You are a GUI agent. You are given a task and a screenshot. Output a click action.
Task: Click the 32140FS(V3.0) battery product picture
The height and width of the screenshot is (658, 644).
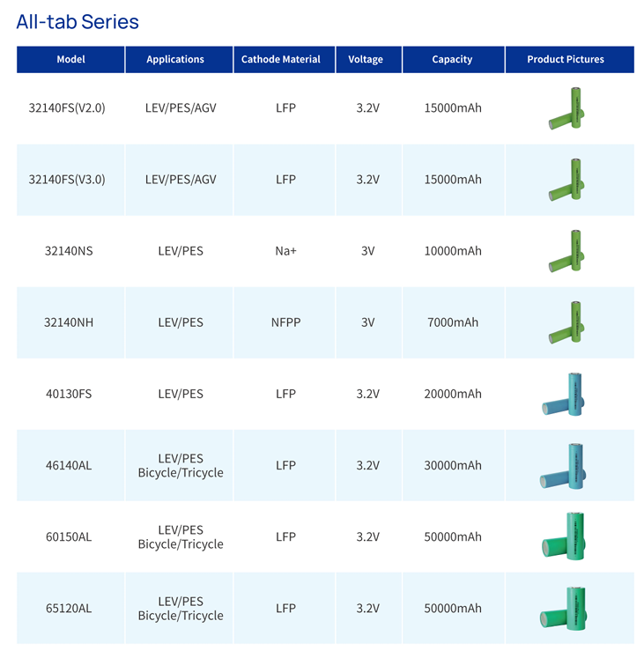click(566, 180)
